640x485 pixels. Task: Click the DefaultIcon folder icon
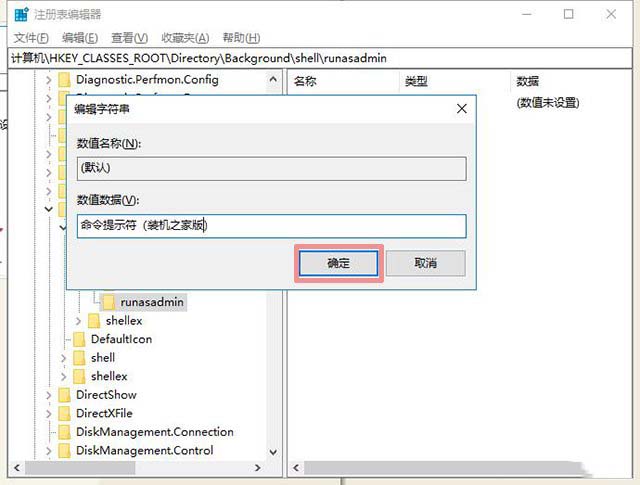click(79, 339)
